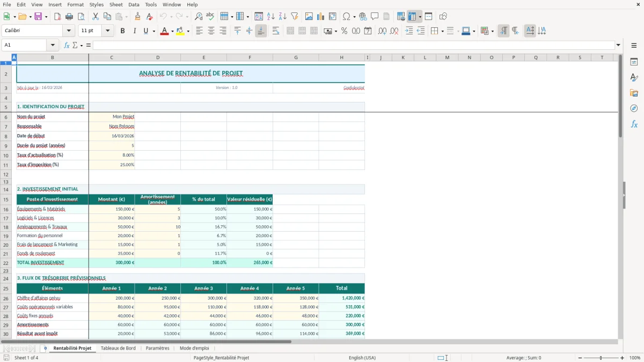
Task: Increase the indent
Action: tap(409, 31)
